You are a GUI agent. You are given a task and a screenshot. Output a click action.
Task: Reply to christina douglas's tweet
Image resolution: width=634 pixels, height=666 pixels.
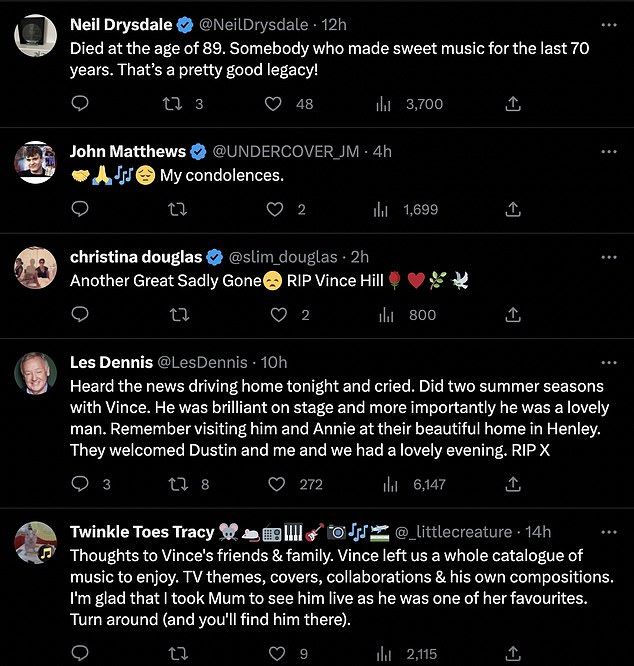tap(81, 315)
